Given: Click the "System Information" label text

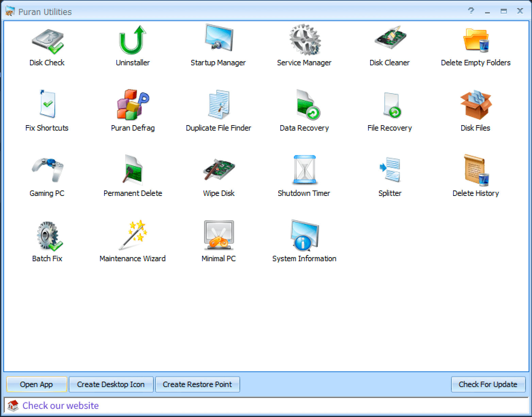Looking at the screenshot, I should click(304, 258).
